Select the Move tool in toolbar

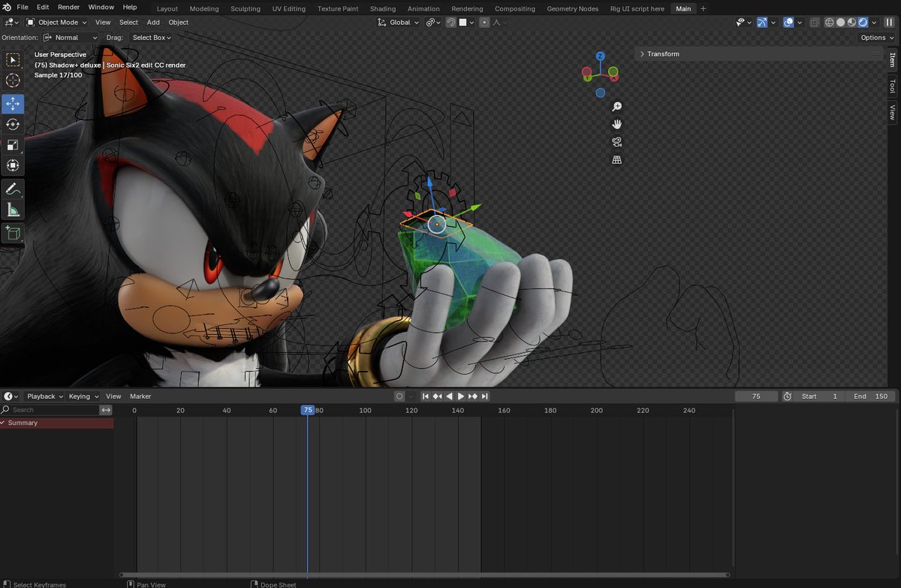click(x=13, y=104)
